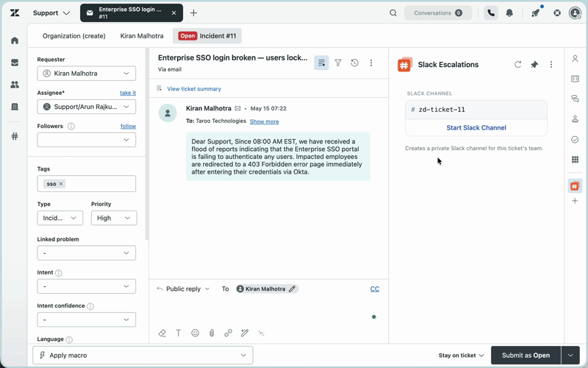Screen dimensions: 588x368
Task: Open notifications bell icon
Action: click(x=509, y=13)
